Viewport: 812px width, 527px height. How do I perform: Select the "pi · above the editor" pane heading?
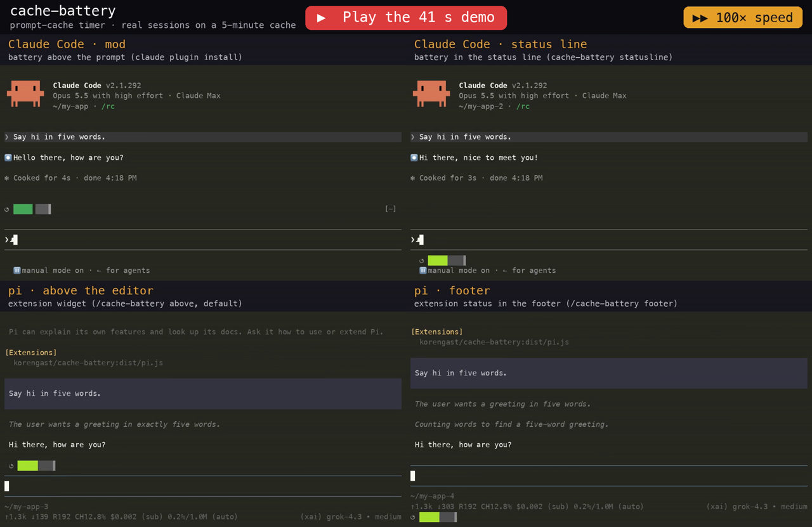pos(81,291)
